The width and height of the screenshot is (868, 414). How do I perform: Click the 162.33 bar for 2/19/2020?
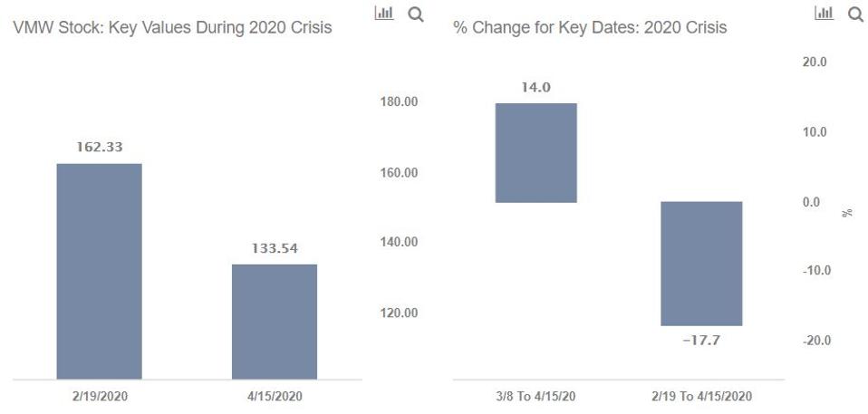coord(99,271)
